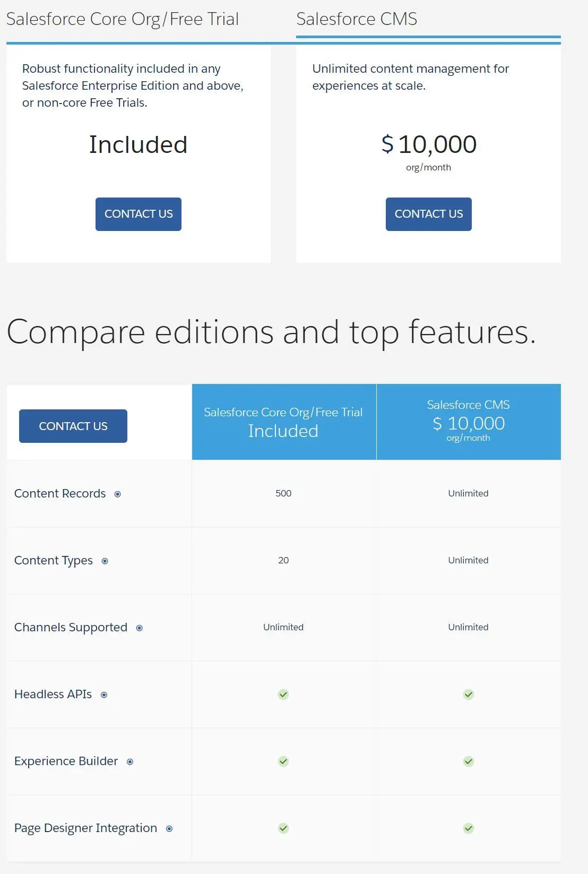Image resolution: width=588 pixels, height=874 pixels.
Task: Click Contact Us under $10,000 pricing card
Action: 429,214
